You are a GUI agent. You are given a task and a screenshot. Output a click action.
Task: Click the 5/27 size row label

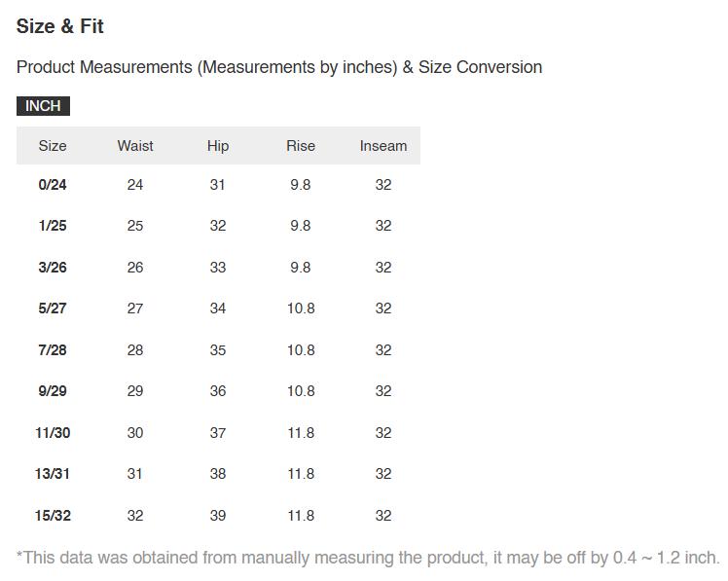point(53,309)
